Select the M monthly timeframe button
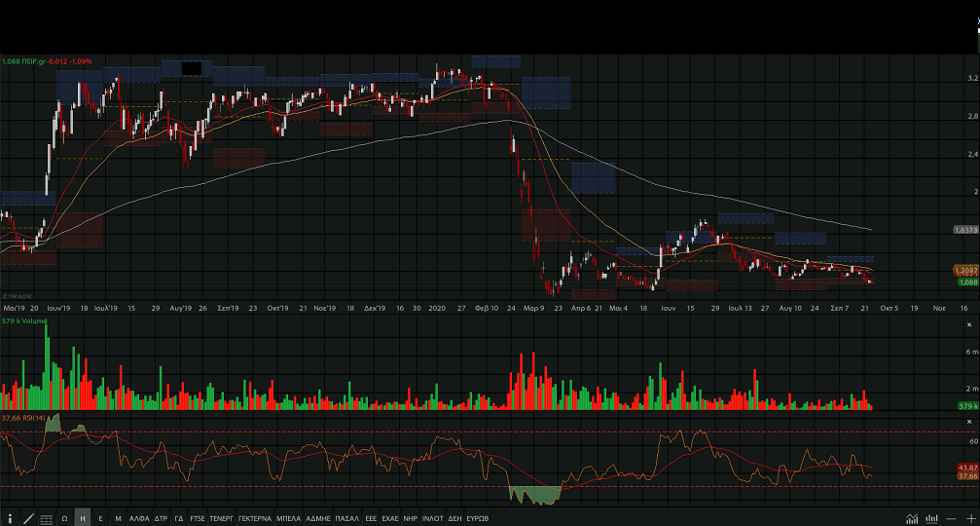Image resolution: width=980 pixels, height=526 pixels. click(x=118, y=518)
